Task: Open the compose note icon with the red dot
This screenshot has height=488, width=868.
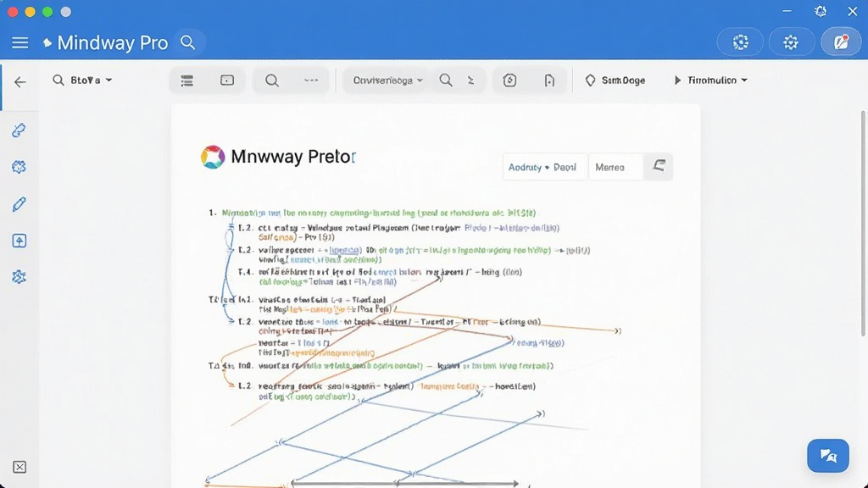Action: click(841, 42)
